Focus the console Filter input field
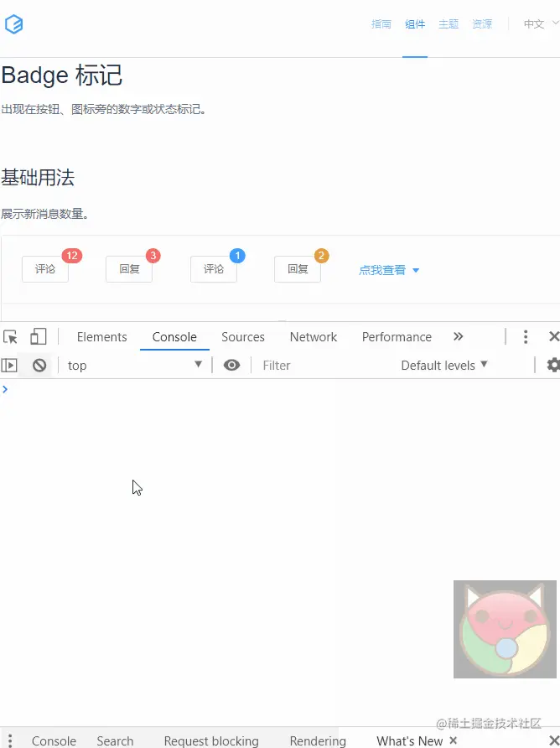Screen dimensions: 560x748 click(324, 366)
